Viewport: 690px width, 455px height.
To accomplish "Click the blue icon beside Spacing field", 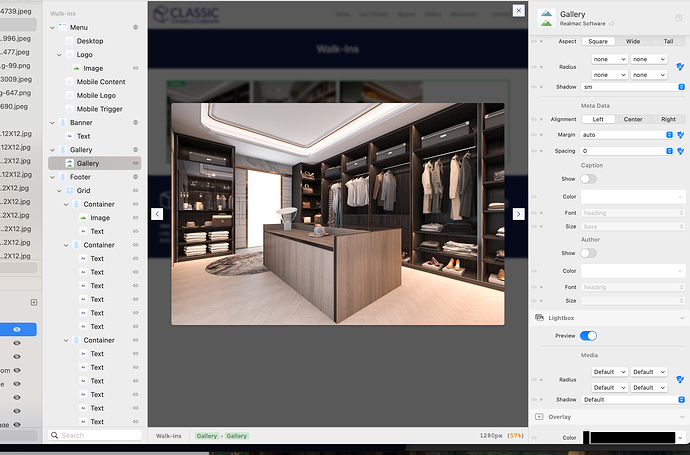I will (x=680, y=151).
